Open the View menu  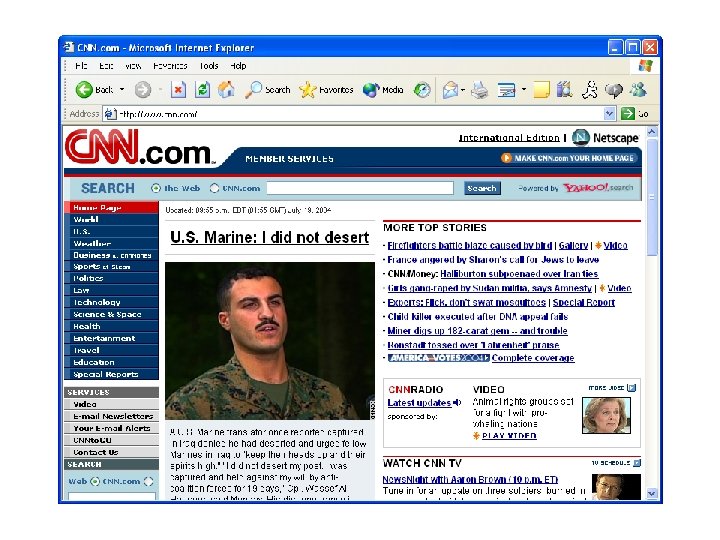(x=133, y=66)
